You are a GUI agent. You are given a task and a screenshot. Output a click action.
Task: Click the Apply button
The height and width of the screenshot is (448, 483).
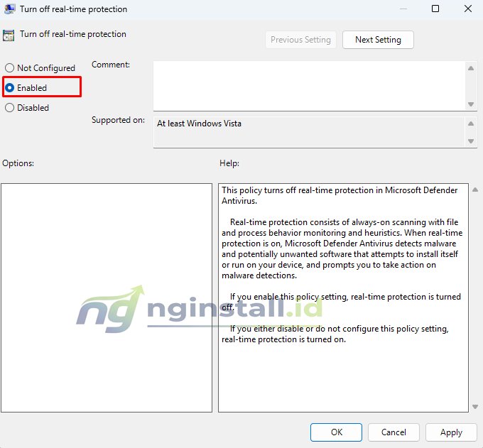pos(451,432)
